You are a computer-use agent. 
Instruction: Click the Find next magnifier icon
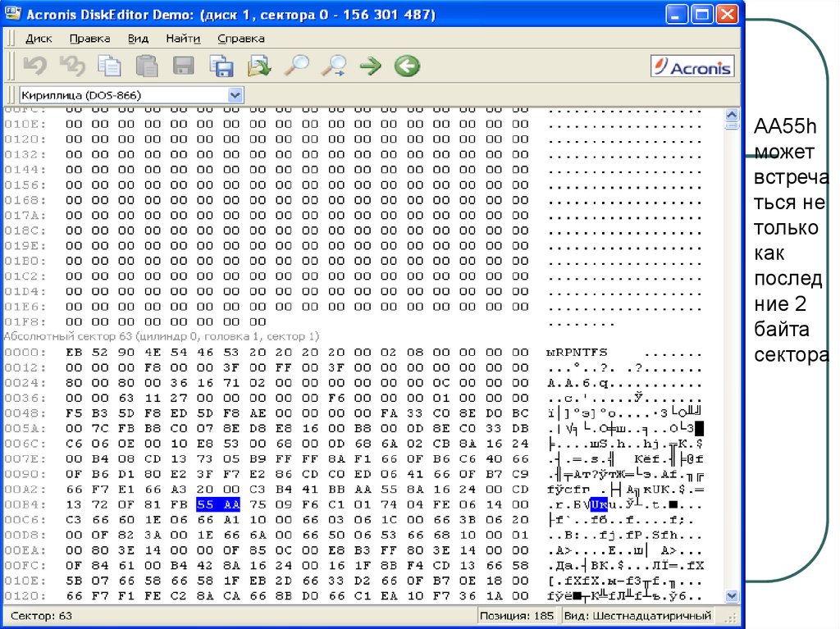[333, 66]
